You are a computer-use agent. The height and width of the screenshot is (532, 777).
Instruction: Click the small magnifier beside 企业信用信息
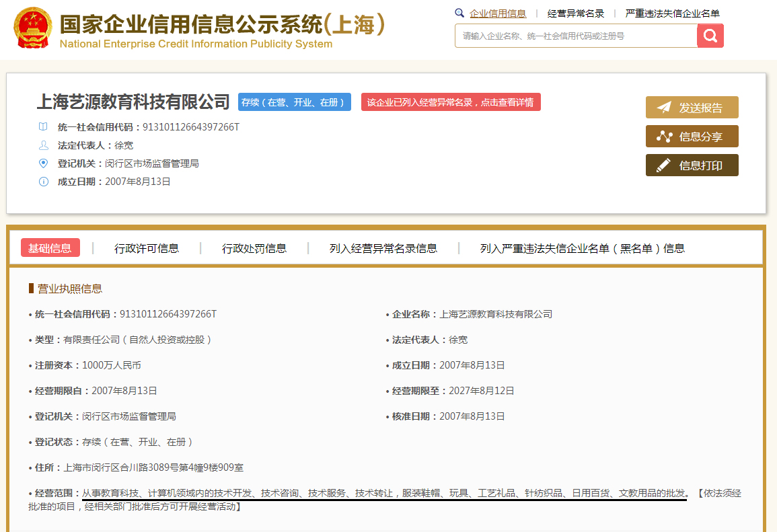coord(459,13)
